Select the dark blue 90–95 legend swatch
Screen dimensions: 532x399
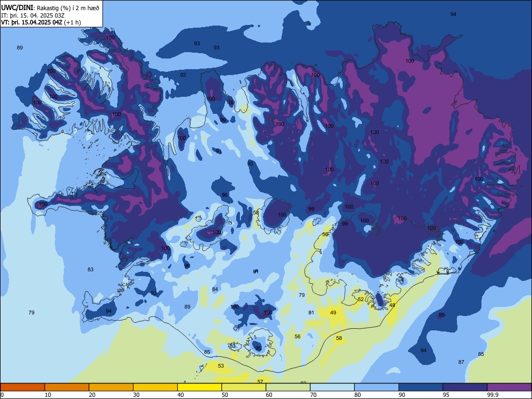pos(421,387)
